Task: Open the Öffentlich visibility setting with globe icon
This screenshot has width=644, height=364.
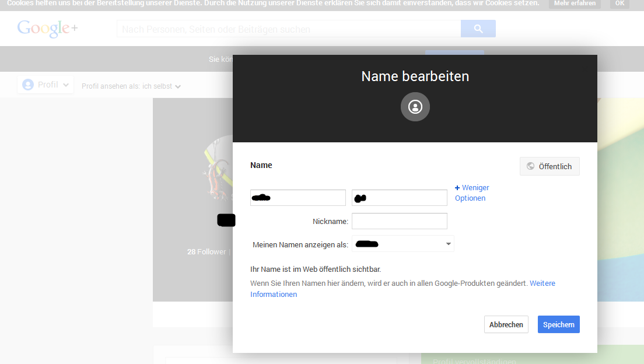Action: (549, 166)
